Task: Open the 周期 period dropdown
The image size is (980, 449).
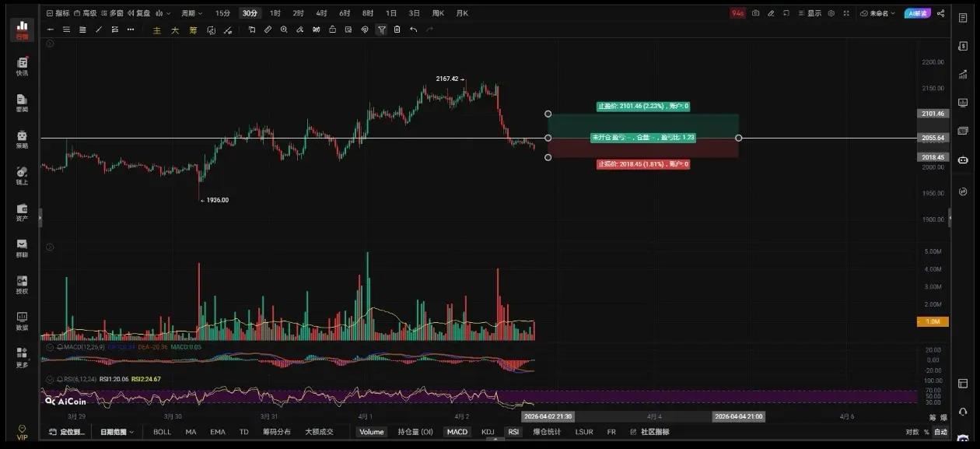Action: point(191,13)
